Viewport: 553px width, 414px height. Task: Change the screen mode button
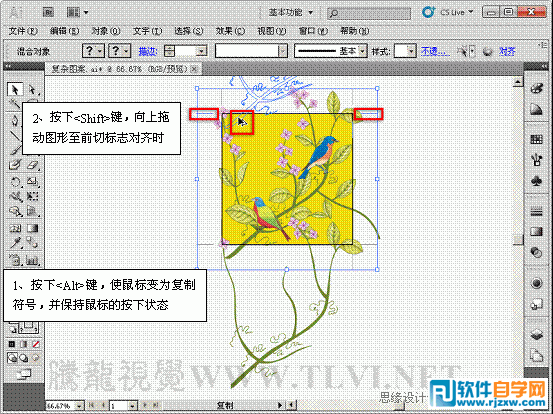pyautogui.click(x=24, y=373)
